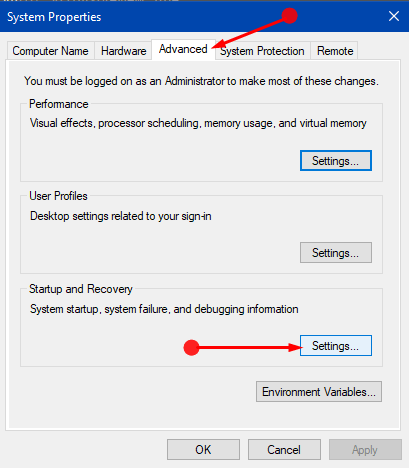
Task: Select the Advanced tab
Action: tap(183, 49)
